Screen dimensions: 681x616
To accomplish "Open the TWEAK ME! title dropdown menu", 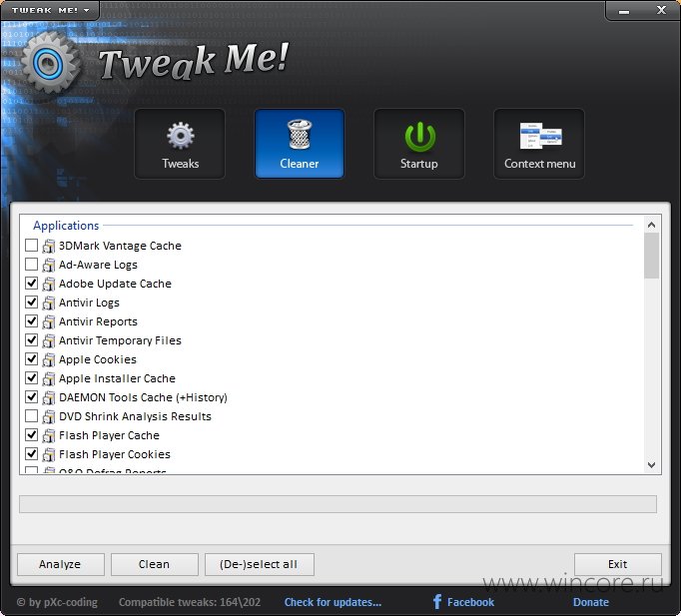I will pyautogui.click(x=50, y=10).
